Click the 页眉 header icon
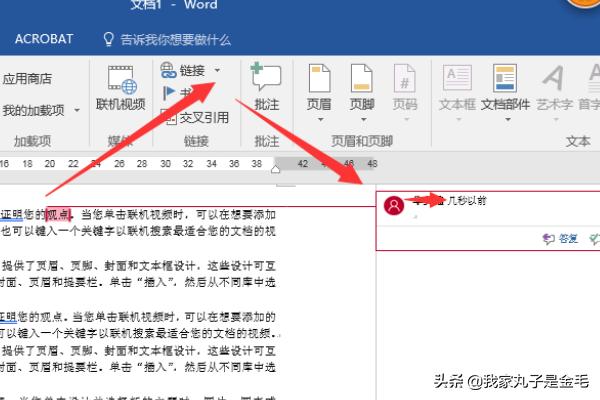The width and height of the screenshot is (600, 400). pyautogui.click(x=320, y=78)
